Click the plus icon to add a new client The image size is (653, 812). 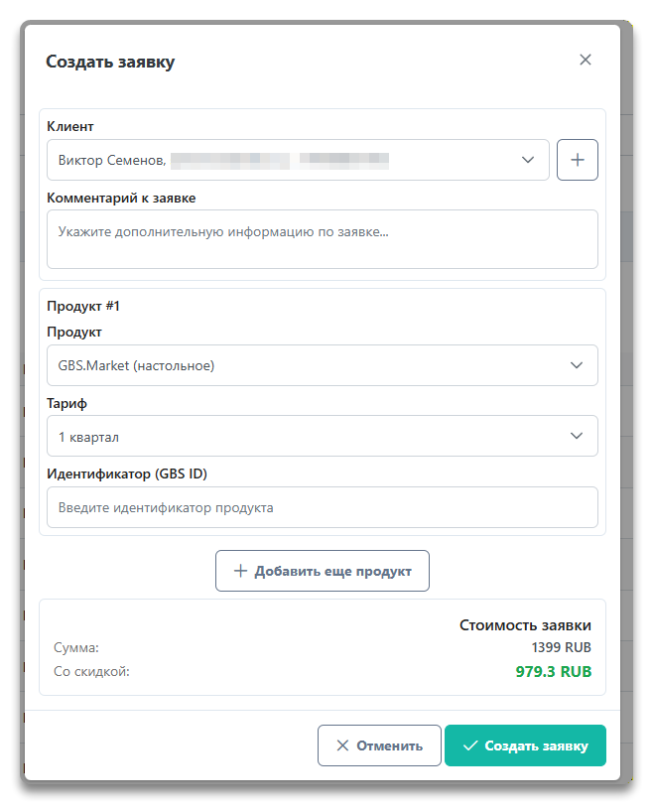[x=578, y=160]
